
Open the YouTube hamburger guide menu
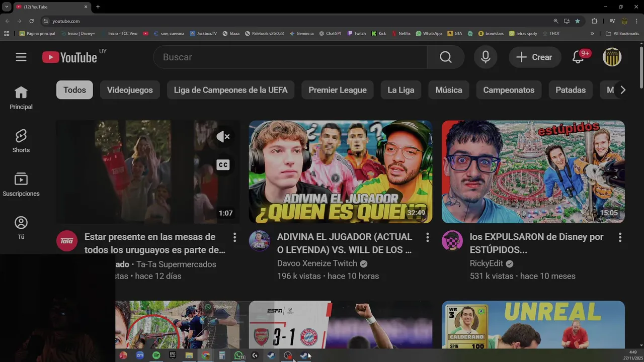click(21, 57)
